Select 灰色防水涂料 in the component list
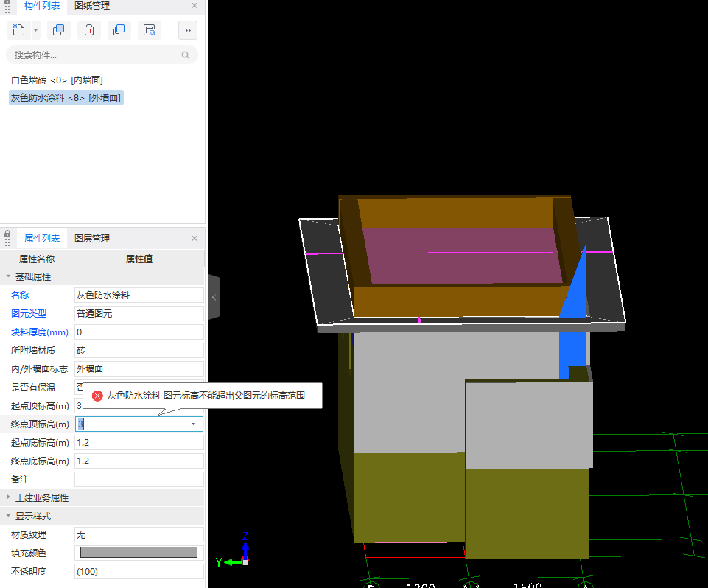Viewport: 708px width, 588px height. point(66,98)
